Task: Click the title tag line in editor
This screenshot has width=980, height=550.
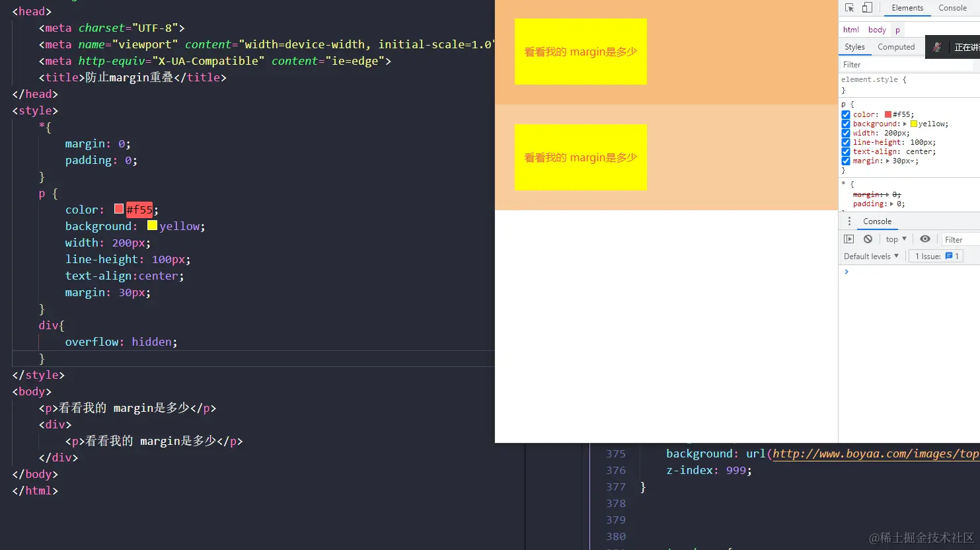Action: (x=132, y=77)
